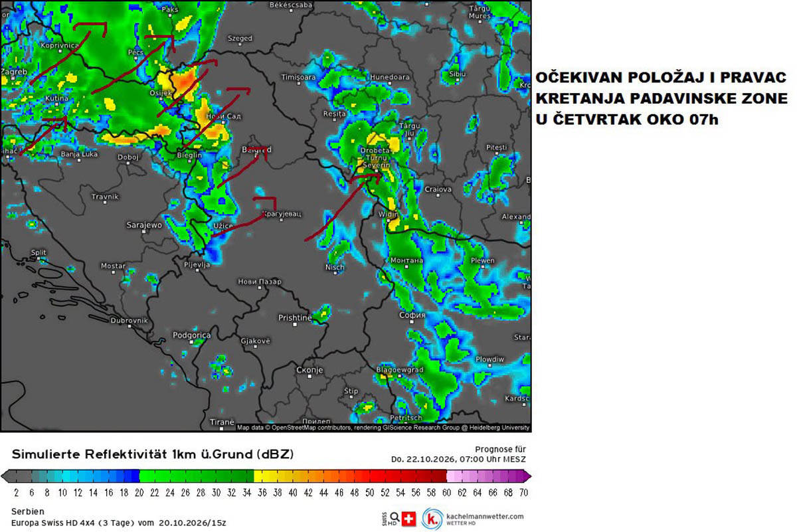Click the Europa Swiss HD 4x4 model text
The width and height of the screenshot is (797, 532).
tap(119, 523)
